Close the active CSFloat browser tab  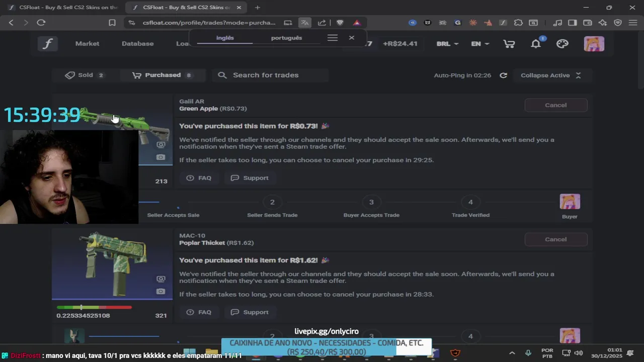(x=239, y=8)
